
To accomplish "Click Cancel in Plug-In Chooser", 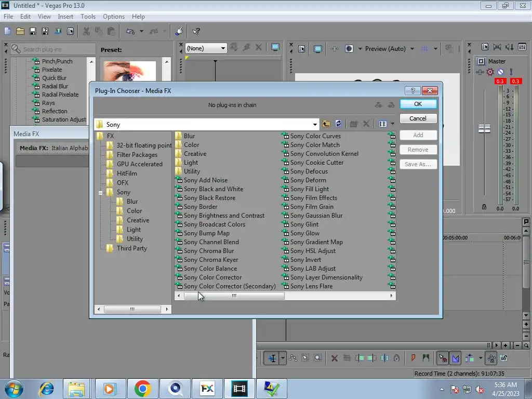I will pyautogui.click(x=418, y=118).
